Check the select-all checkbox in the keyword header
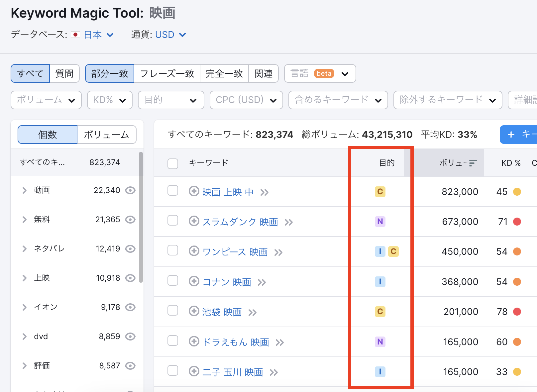Image resolution: width=537 pixels, height=392 pixels. tap(173, 163)
